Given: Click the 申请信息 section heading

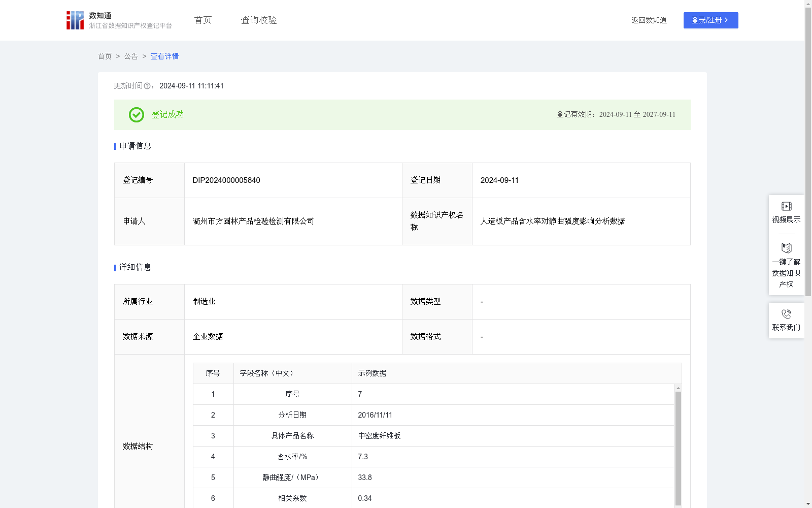Looking at the screenshot, I should coord(135,146).
